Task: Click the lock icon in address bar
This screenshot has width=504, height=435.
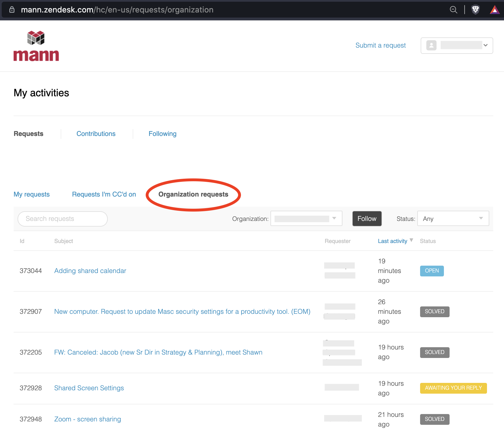Action: tap(12, 10)
